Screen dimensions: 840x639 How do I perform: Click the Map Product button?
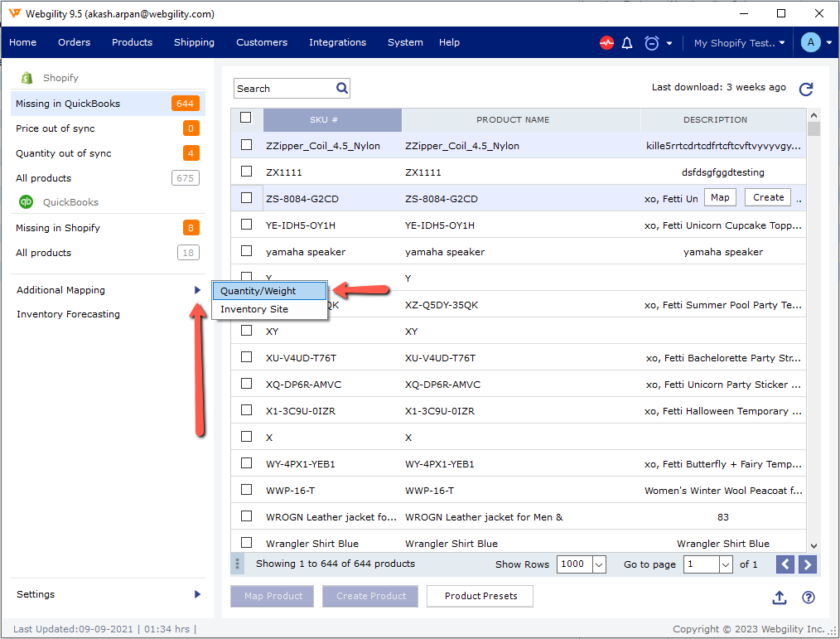[x=273, y=596]
